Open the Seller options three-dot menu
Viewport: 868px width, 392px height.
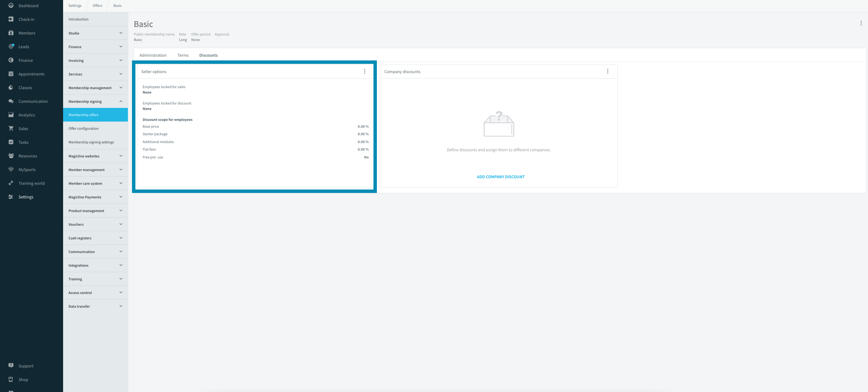click(x=365, y=71)
